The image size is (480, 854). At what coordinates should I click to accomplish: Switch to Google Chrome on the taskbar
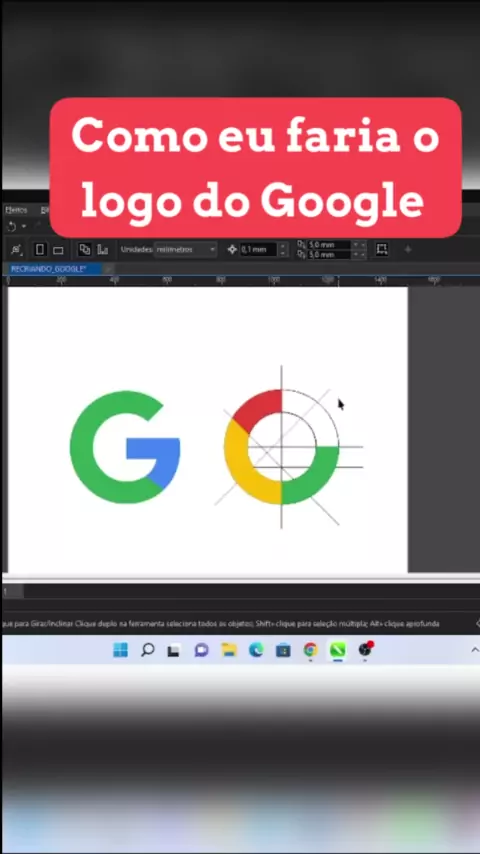pos(311,650)
